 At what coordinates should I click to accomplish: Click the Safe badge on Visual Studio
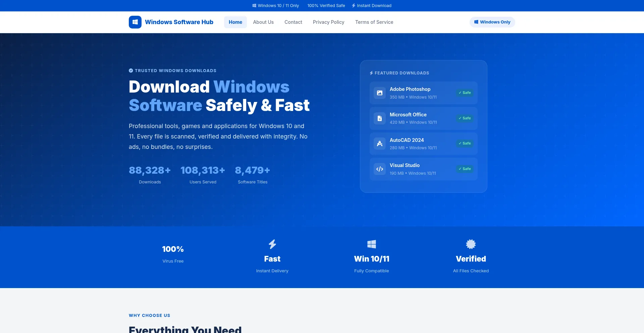click(x=465, y=169)
